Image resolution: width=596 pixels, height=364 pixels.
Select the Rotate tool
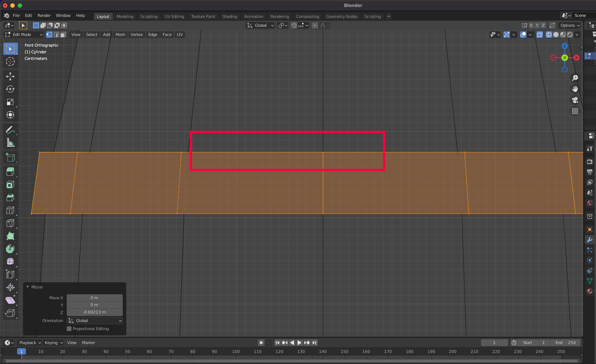point(10,89)
